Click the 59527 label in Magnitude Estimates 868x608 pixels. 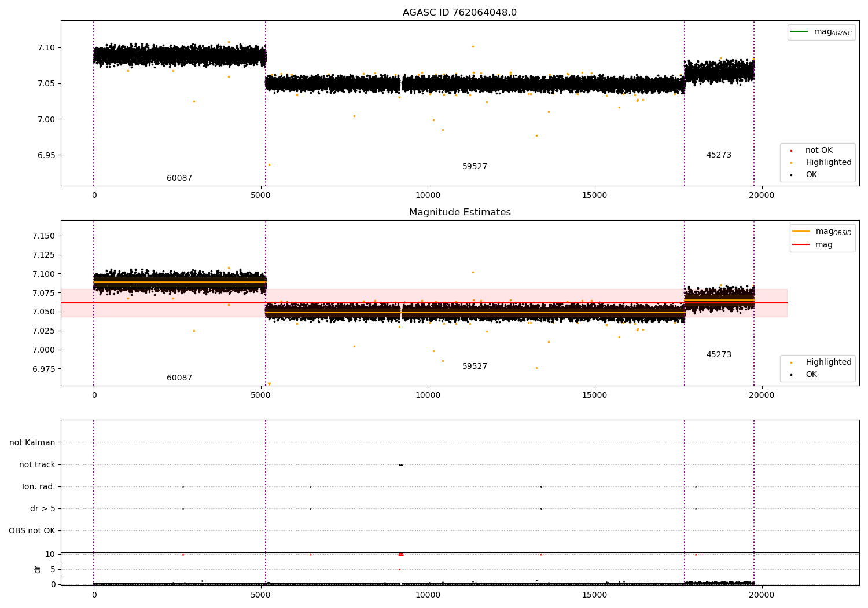[475, 367]
